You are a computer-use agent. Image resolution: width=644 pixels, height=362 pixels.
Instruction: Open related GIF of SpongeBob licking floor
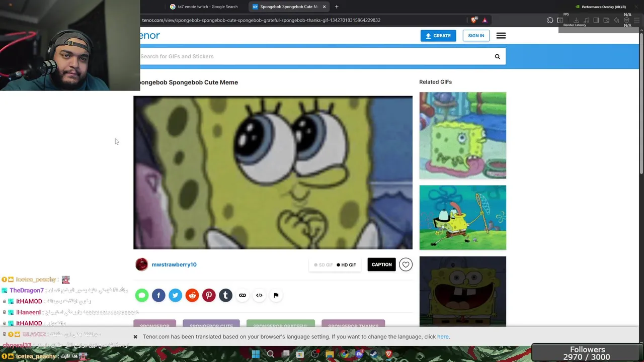463,135
